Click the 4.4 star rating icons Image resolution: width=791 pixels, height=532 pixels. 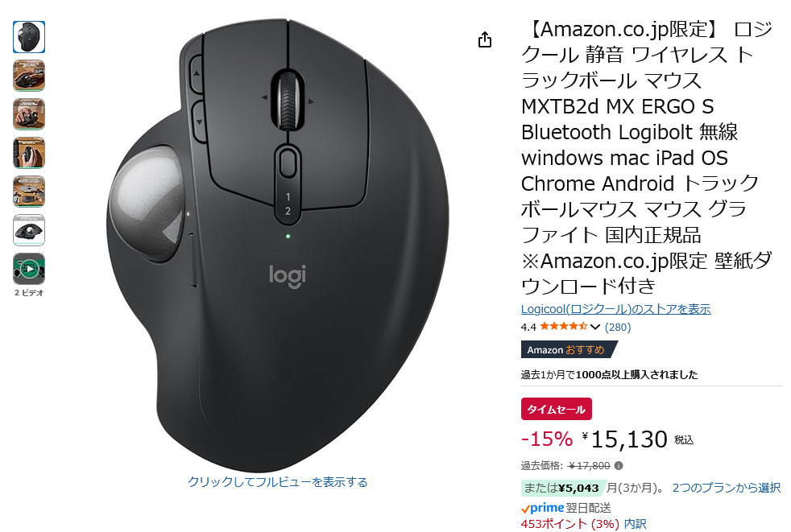click(564, 327)
